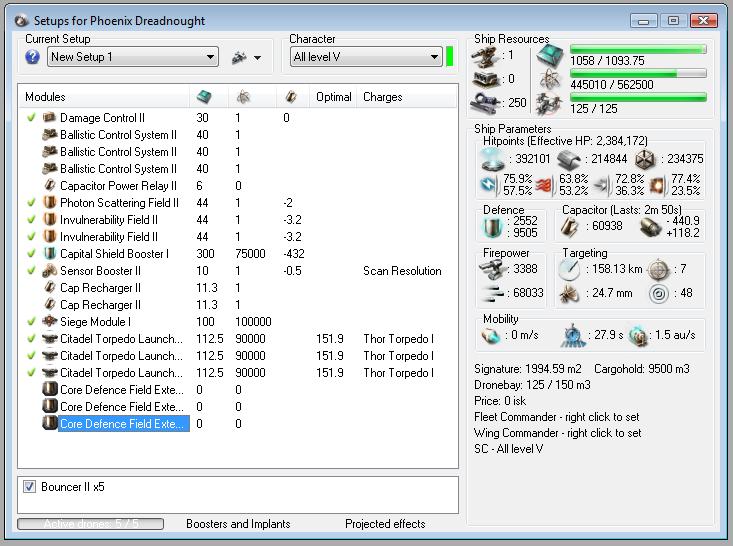
Task: Click the align time icon
Action: pos(573,335)
